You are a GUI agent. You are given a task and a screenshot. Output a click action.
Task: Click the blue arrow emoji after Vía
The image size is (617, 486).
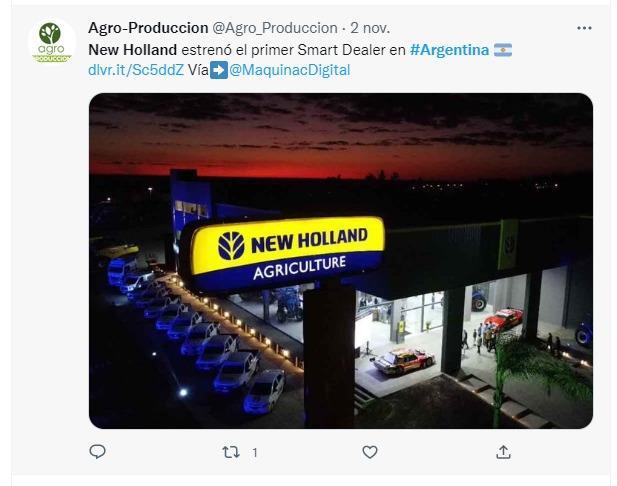coord(219,70)
